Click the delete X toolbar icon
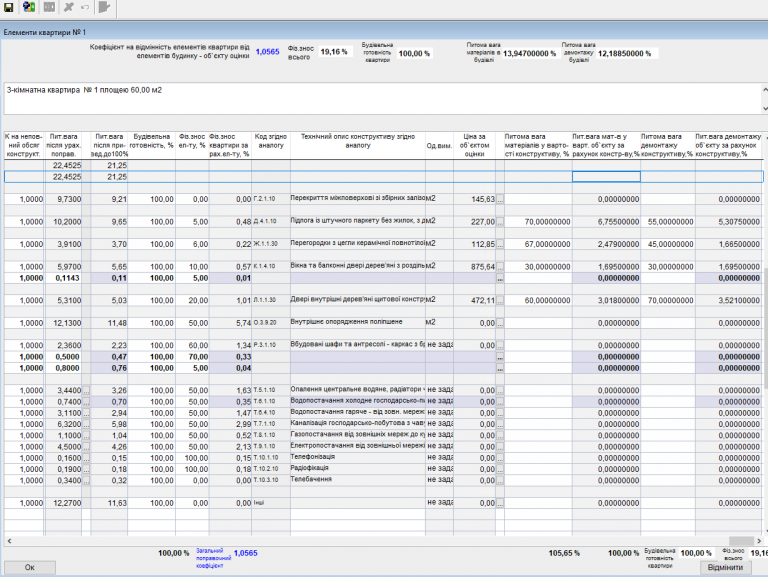The width and height of the screenshot is (768, 577). click(69, 8)
